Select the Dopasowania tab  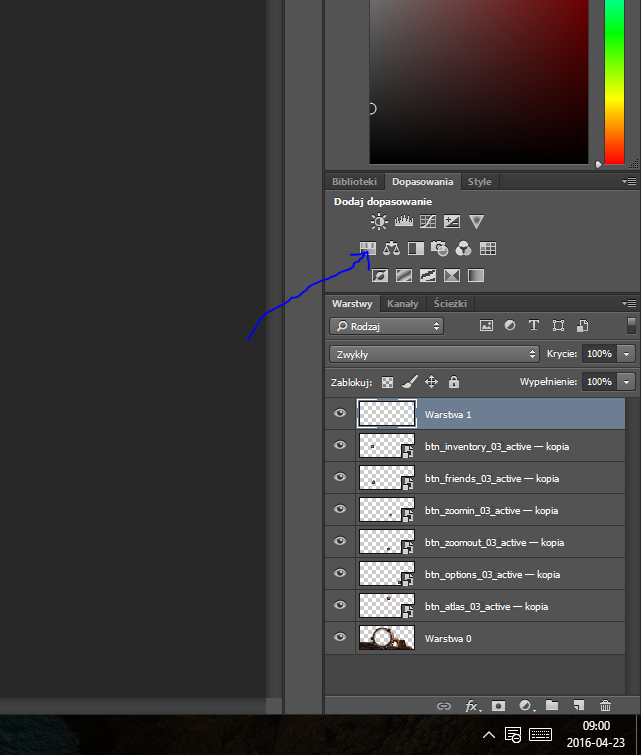[422, 182]
